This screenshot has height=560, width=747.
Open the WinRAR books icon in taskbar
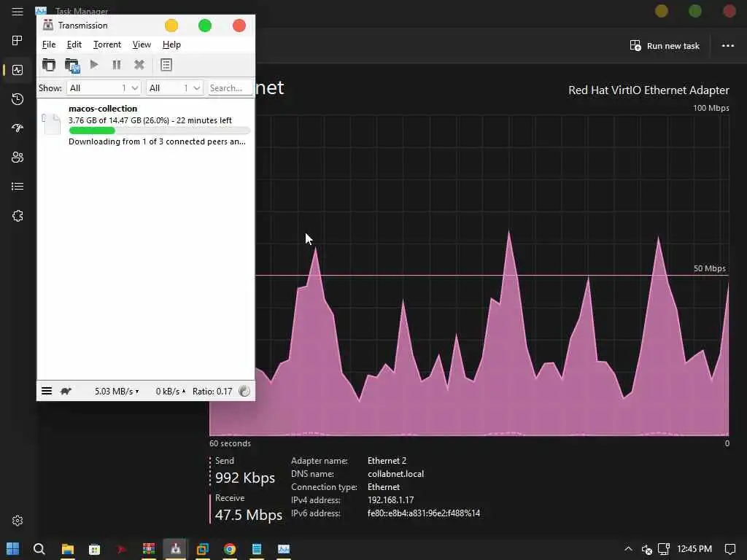[149, 549]
